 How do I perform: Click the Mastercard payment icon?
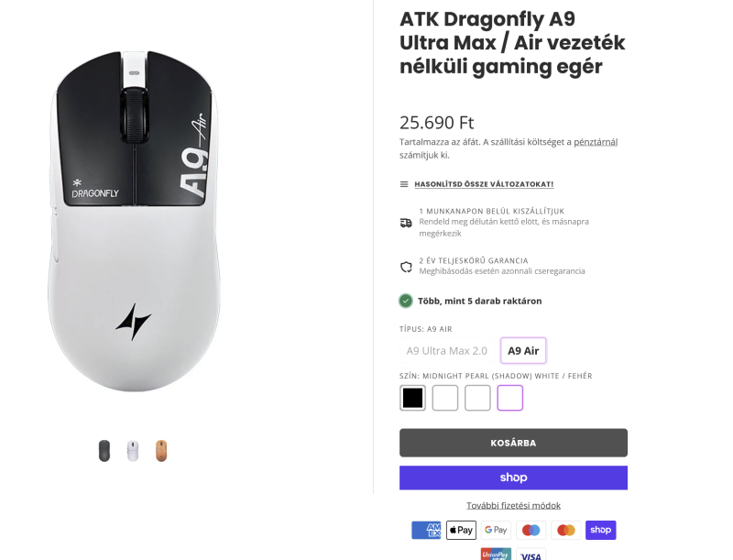(565, 530)
